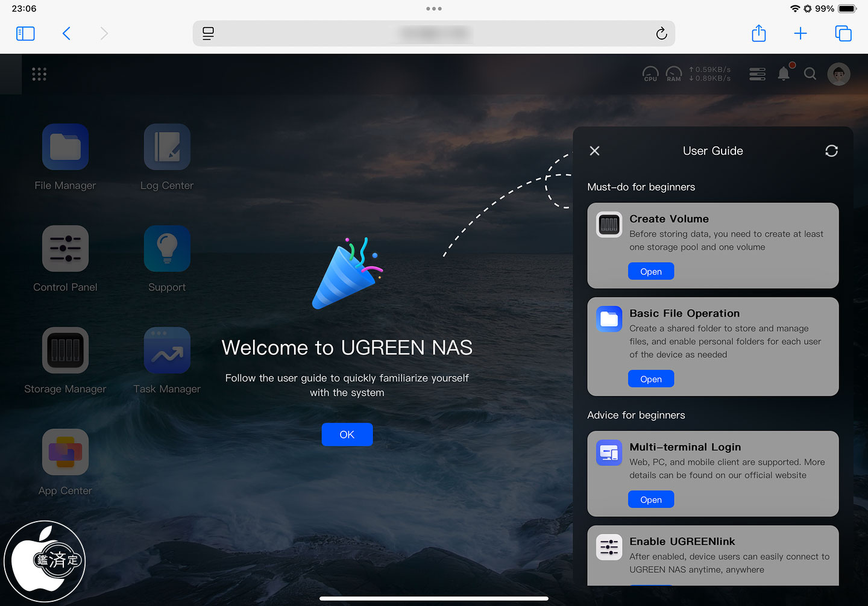Launch the Log Center app
This screenshot has height=606, width=868.
tap(167, 147)
